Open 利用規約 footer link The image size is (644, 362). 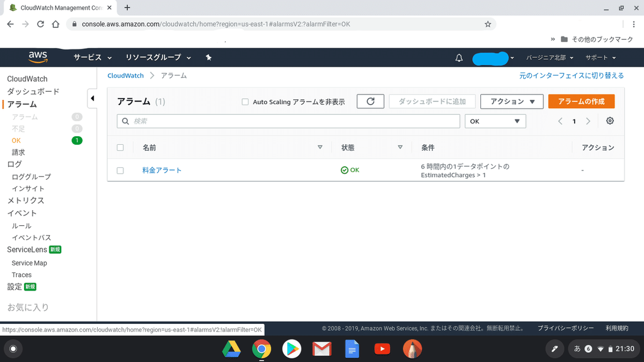point(617,328)
